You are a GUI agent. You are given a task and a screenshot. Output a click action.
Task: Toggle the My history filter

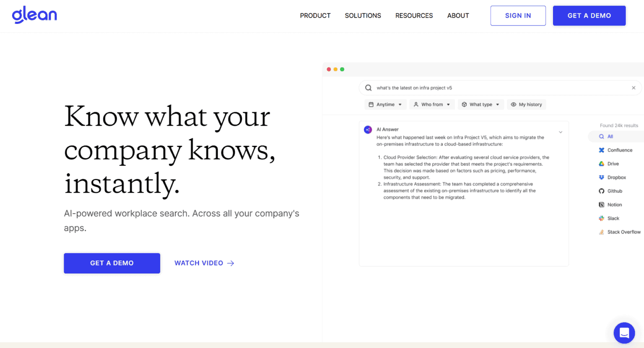526,105
